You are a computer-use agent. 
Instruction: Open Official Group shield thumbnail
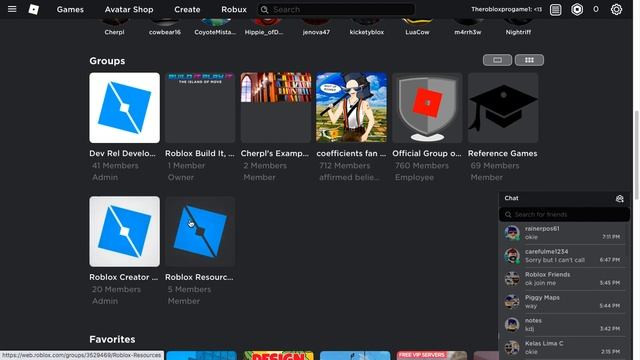pos(427,108)
